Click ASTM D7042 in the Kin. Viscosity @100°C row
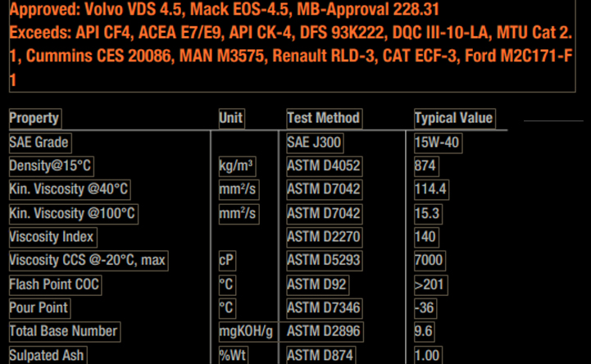 (324, 214)
